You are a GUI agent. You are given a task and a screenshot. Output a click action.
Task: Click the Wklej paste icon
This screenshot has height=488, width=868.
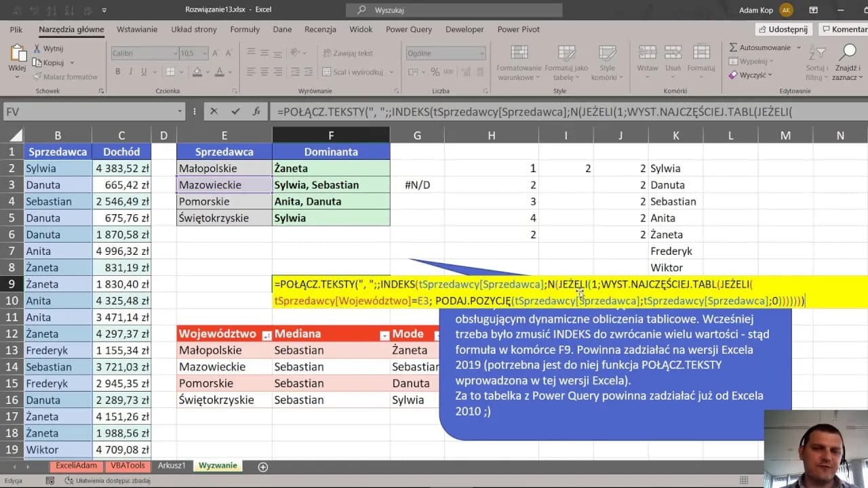[x=17, y=54]
